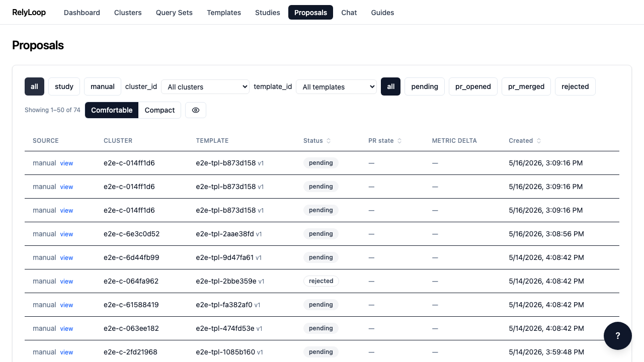Viewport: 644px width, 362px height.
Task: Open the Studies tab
Action: click(x=268, y=13)
